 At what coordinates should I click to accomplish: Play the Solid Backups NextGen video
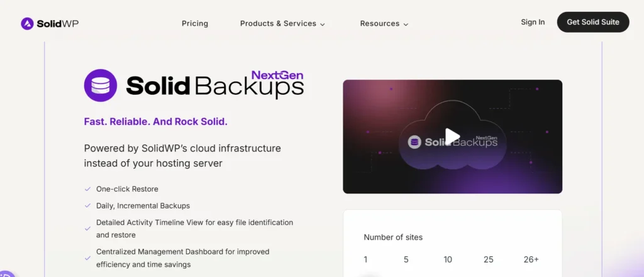452,137
